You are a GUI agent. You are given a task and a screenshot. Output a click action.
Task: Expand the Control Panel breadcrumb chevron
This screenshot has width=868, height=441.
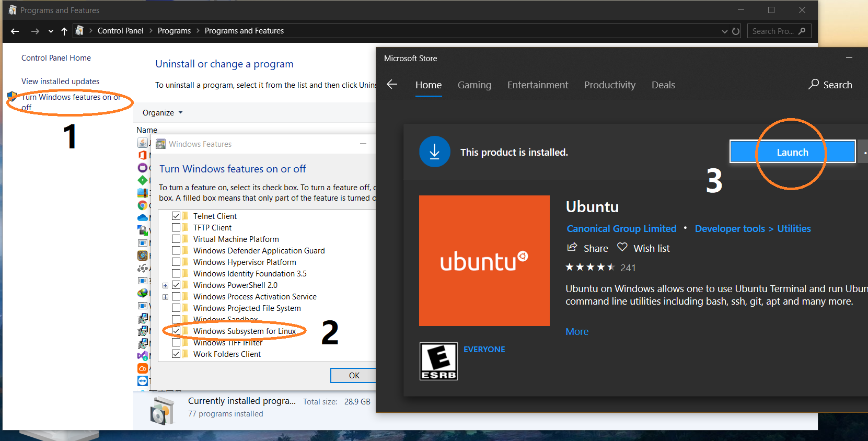152,31
